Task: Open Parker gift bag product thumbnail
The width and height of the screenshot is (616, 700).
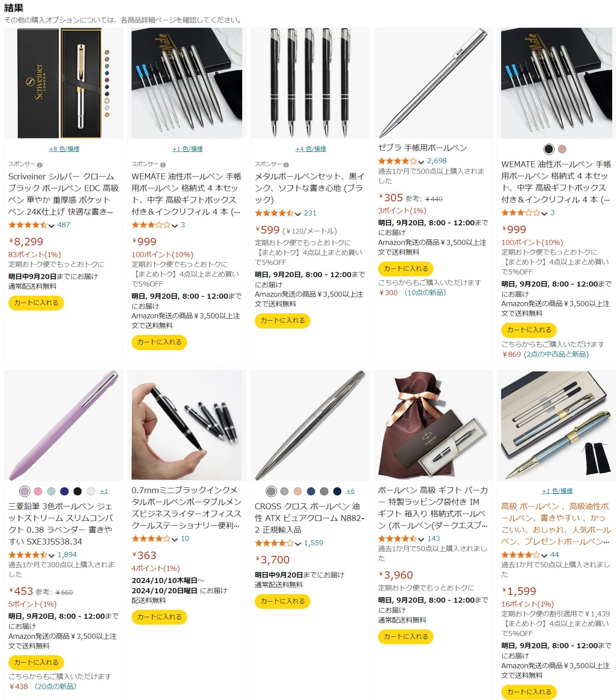Action: point(433,425)
